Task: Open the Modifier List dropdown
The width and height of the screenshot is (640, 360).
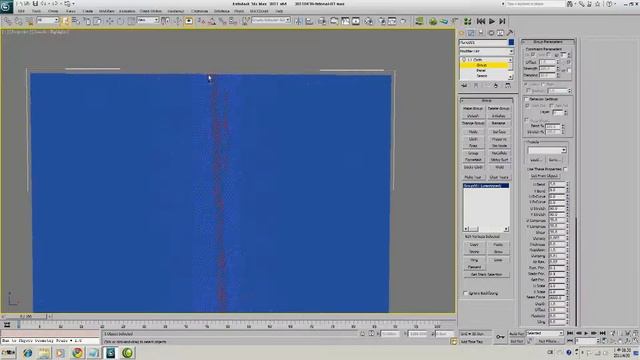Action: 486,51
